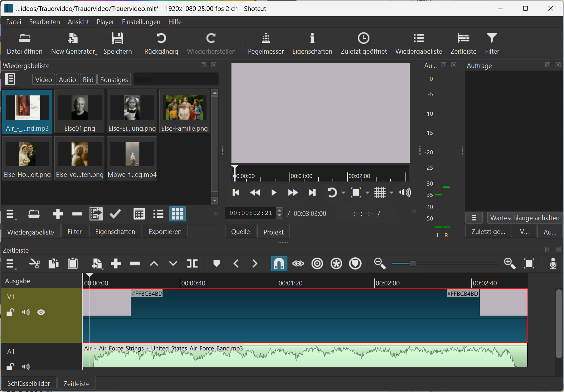Click the scrub while dragging icon
564x392 pixels.
tap(298, 264)
